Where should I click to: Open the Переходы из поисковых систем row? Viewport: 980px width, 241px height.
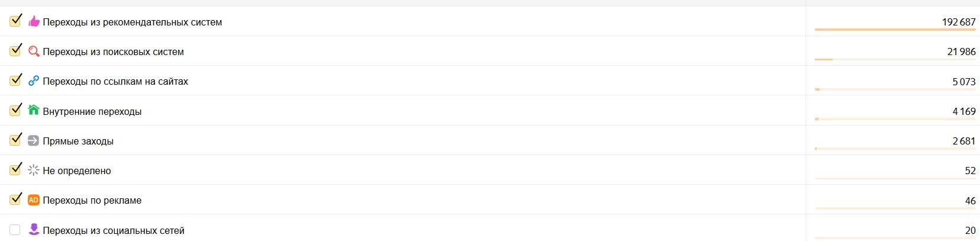(x=113, y=52)
